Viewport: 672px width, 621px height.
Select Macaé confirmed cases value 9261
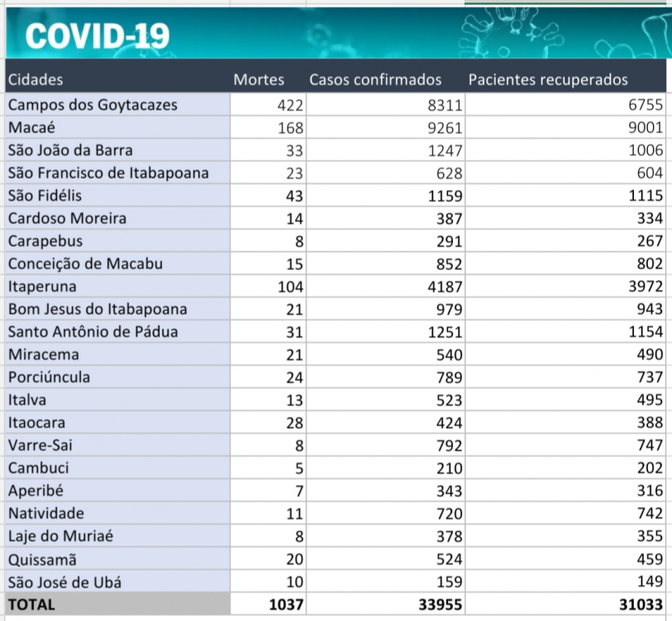tap(446, 128)
